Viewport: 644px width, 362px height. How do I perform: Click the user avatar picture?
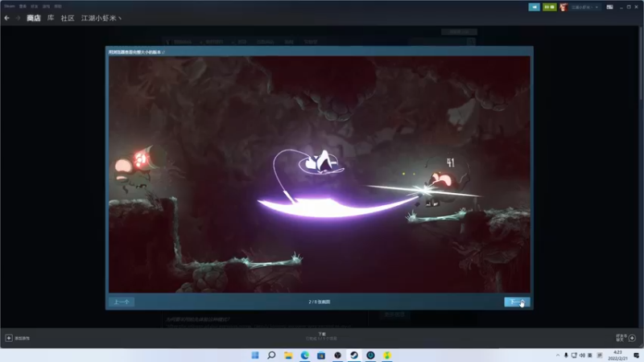(x=563, y=7)
